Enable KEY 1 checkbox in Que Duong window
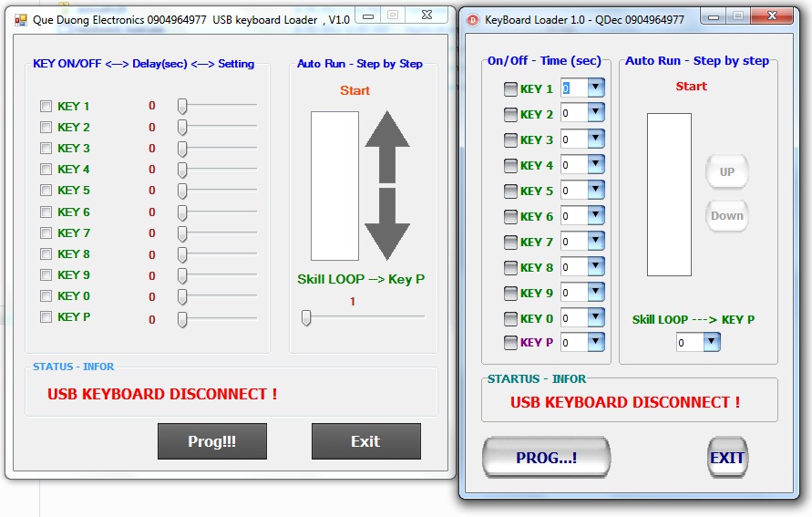812x517 pixels. point(46,106)
